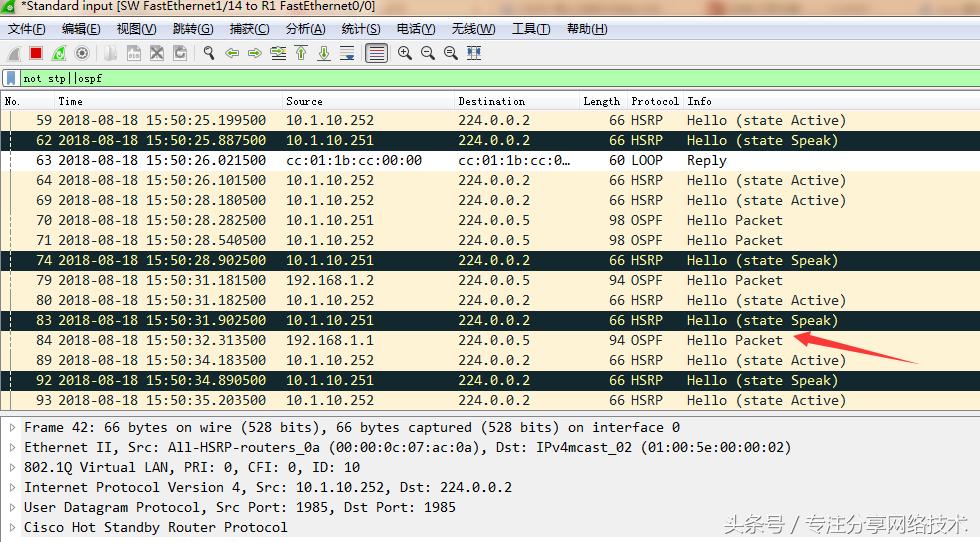The height and width of the screenshot is (542, 980).
Task: Click the go to specified packet icon
Action: (x=278, y=53)
